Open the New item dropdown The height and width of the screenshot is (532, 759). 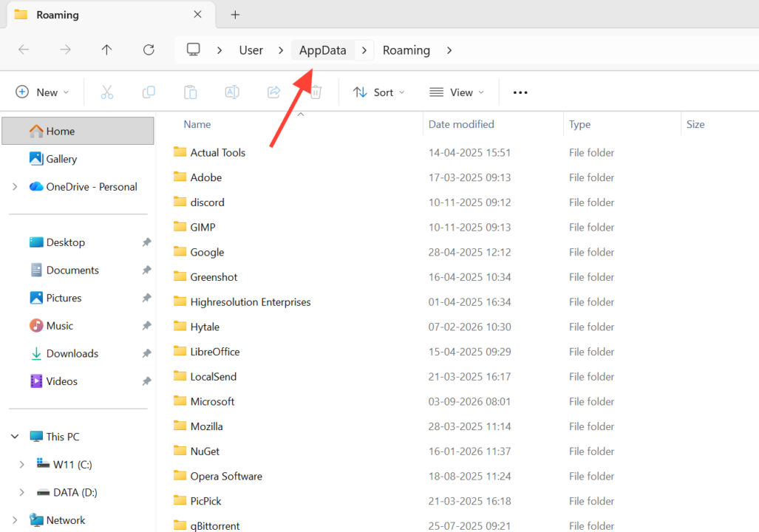click(43, 92)
